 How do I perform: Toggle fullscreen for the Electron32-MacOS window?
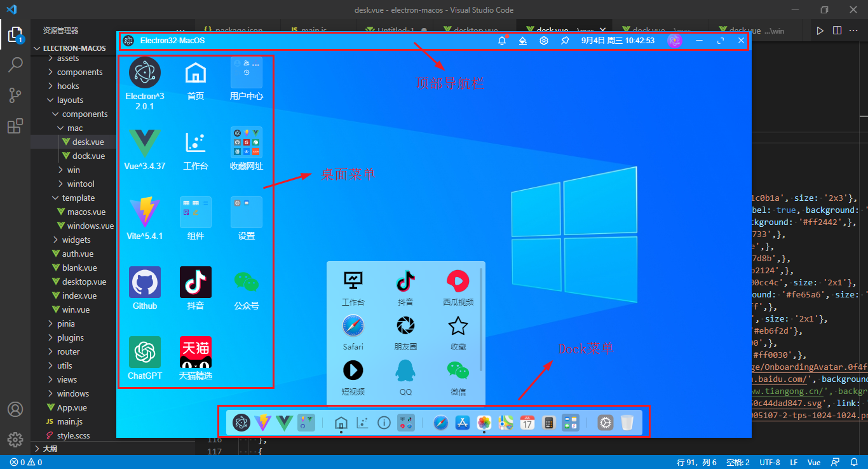721,41
